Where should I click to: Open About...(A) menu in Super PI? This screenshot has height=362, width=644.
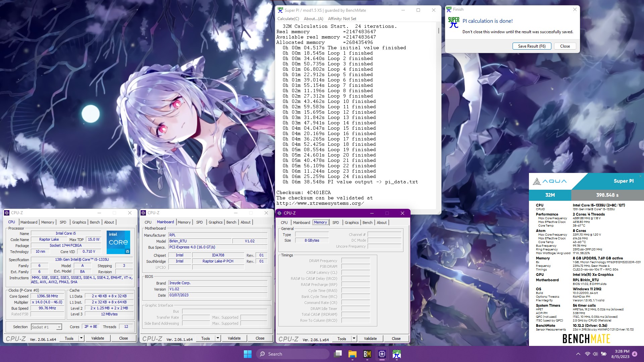[314, 19]
